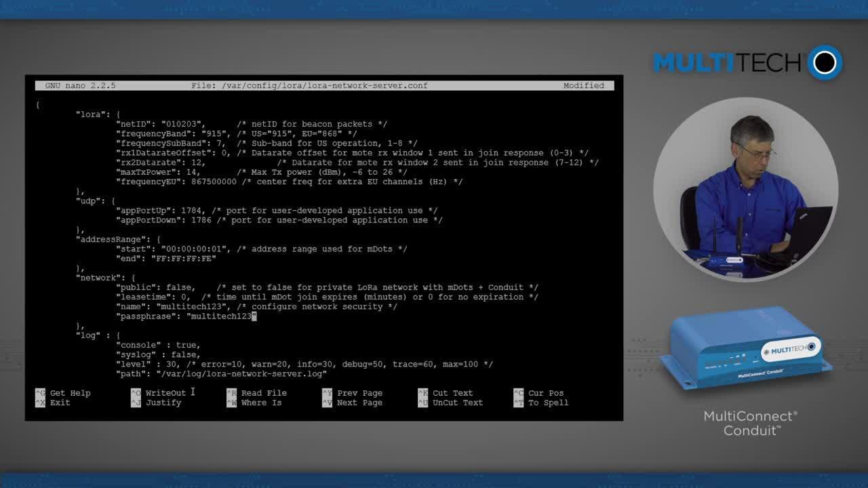Click the Exit command in nano
This screenshot has height=488, width=868.
pos(58,402)
